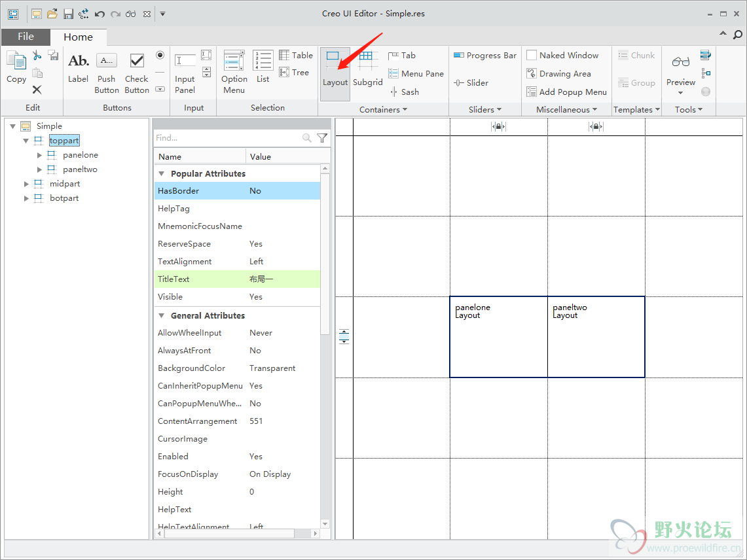Insert a Check Button component

pyautogui.click(x=137, y=73)
